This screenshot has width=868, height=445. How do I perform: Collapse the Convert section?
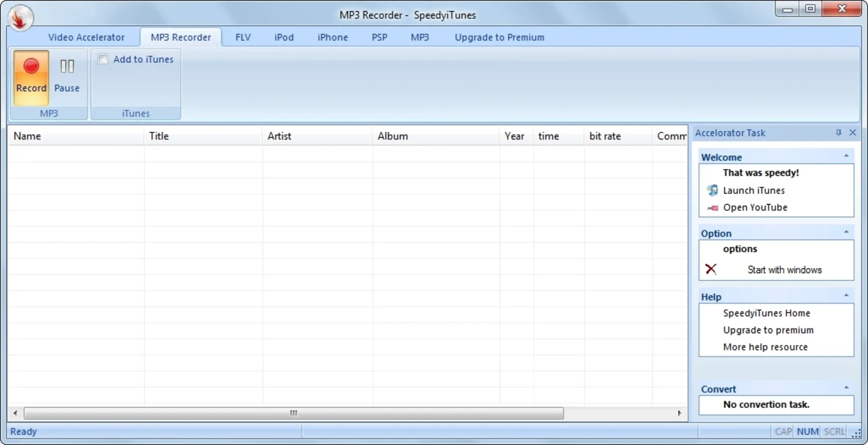[x=846, y=388]
